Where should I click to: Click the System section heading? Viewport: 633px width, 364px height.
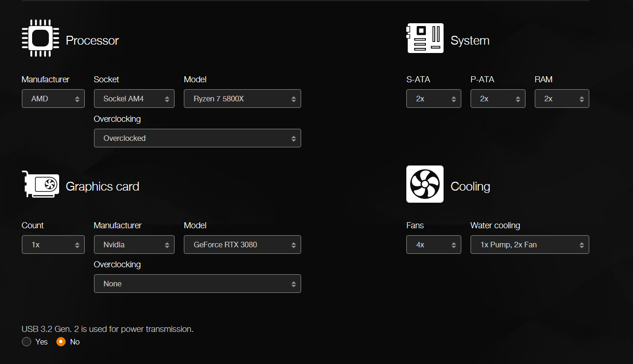click(470, 40)
